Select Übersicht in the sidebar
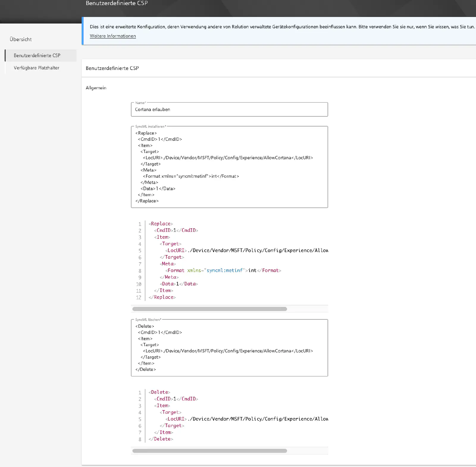This screenshot has height=467, width=476. point(21,39)
